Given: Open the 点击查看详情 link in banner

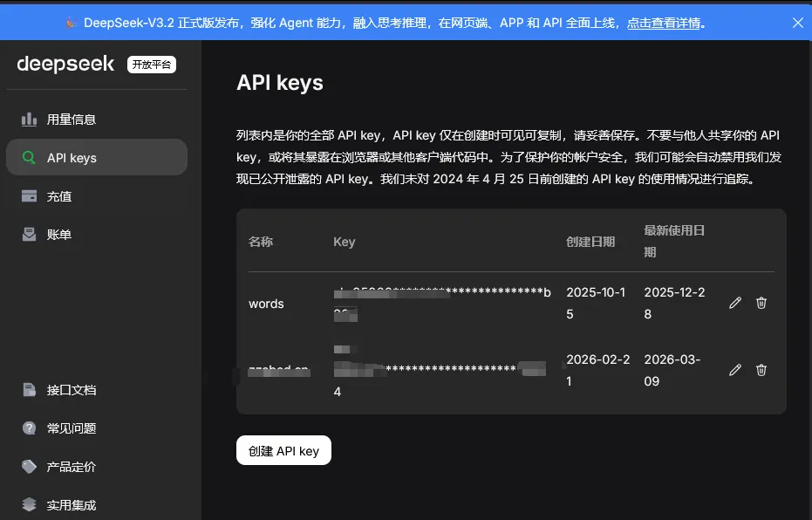Looking at the screenshot, I should point(664,23).
